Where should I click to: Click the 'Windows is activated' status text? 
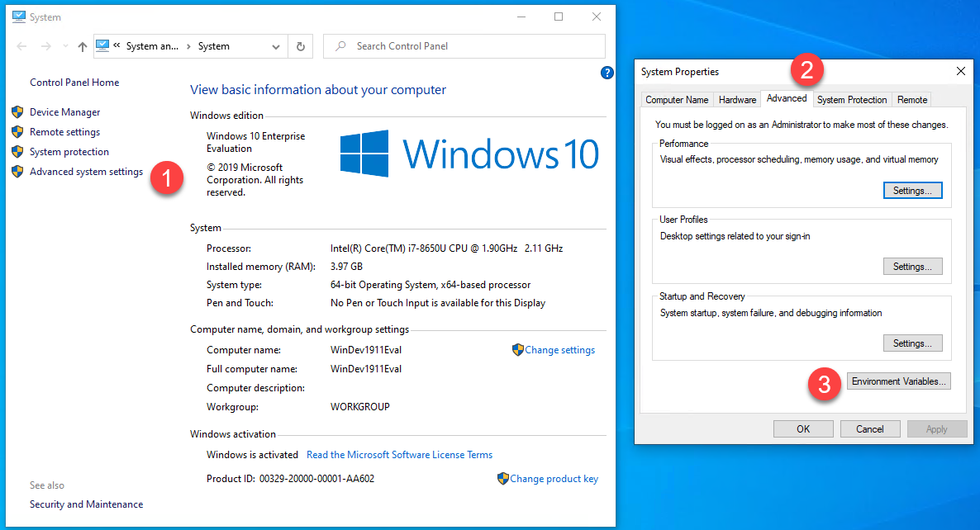click(253, 455)
